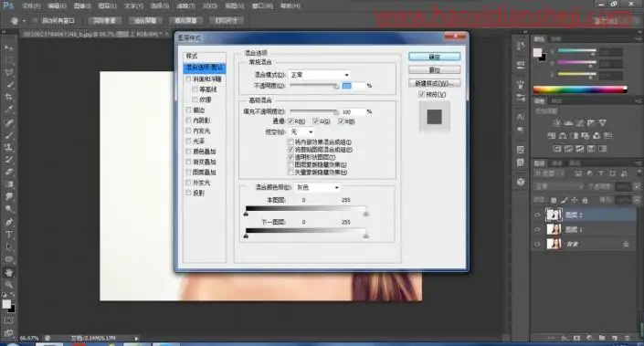Image resolution: width=644 pixels, height=346 pixels.
Task: Select the Eraser tool in the toolbox
Action: pos(8,172)
